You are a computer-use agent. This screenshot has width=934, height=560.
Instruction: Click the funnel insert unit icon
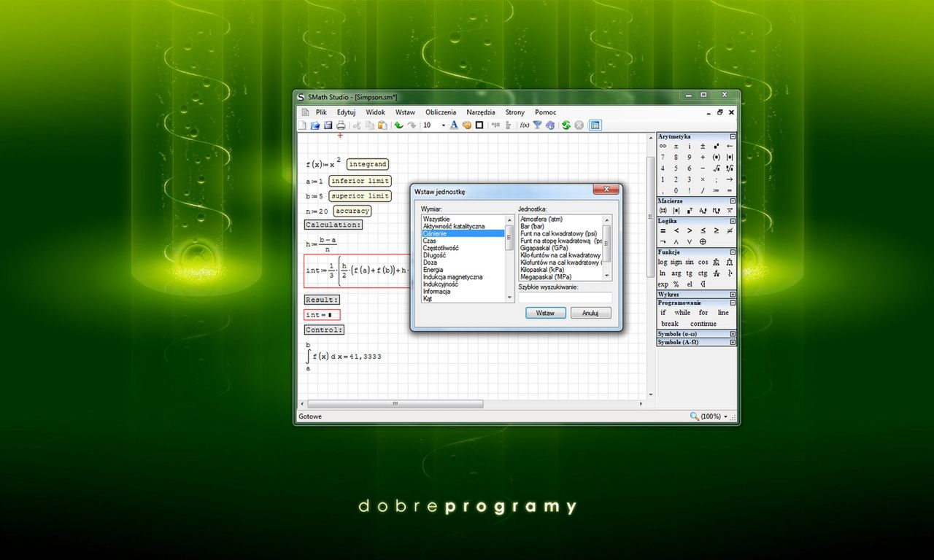pos(537,125)
